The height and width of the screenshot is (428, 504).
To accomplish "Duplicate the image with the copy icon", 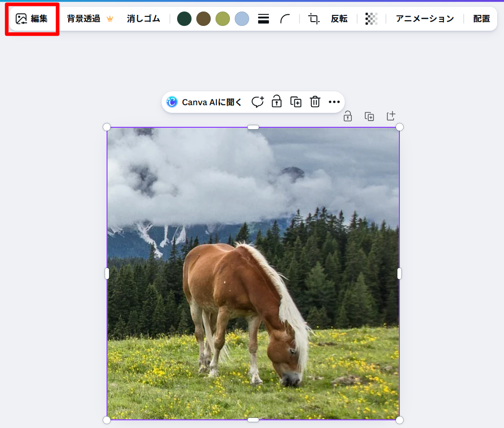I will click(296, 102).
